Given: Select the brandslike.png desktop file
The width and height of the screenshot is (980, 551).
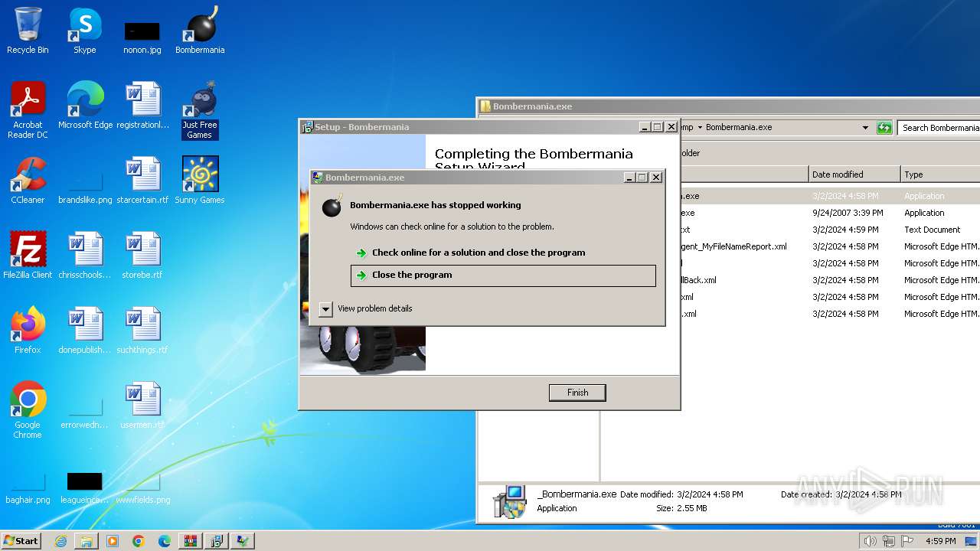Looking at the screenshot, I should (x=85, y=186).
